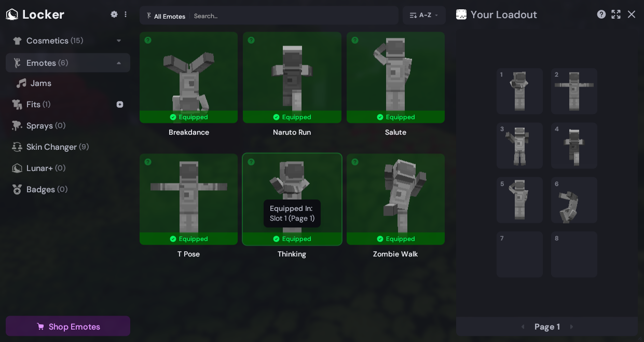Toggle Equipped status on Thinking emote
644x342 pixels.
292,239
